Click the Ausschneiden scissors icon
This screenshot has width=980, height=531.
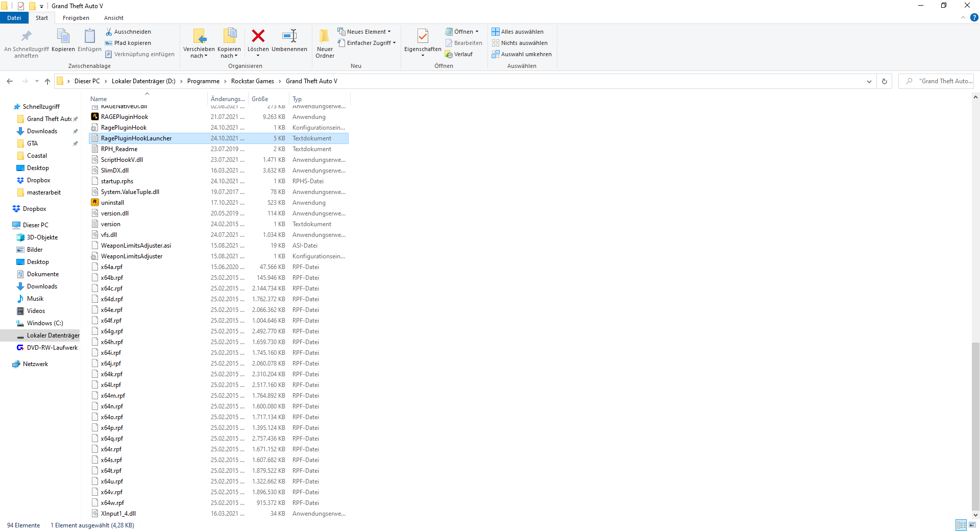coord(109,32)
